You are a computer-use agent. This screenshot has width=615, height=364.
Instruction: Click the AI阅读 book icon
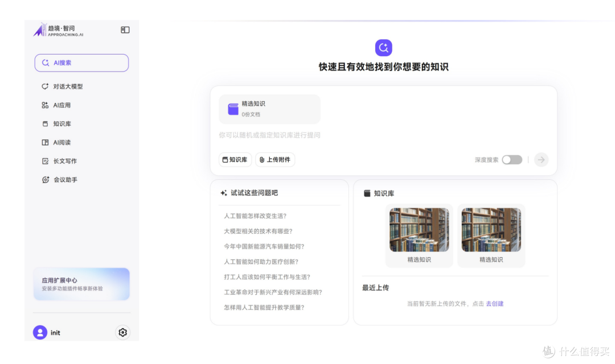coord(45,142)
